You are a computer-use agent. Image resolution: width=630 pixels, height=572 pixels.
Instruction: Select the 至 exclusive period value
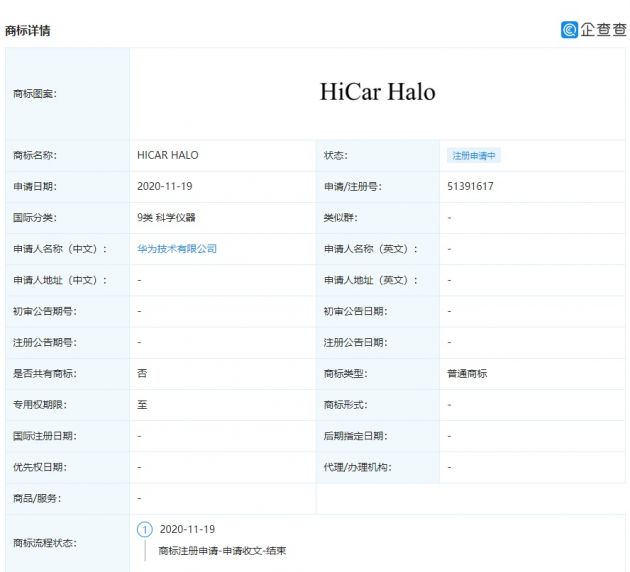pyautogui.click(x=142, y=405)
